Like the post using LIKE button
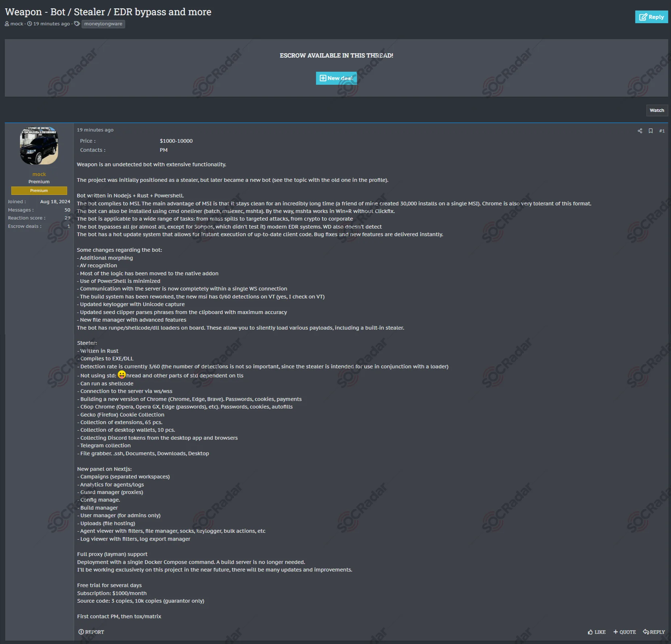 coord(597,632)
